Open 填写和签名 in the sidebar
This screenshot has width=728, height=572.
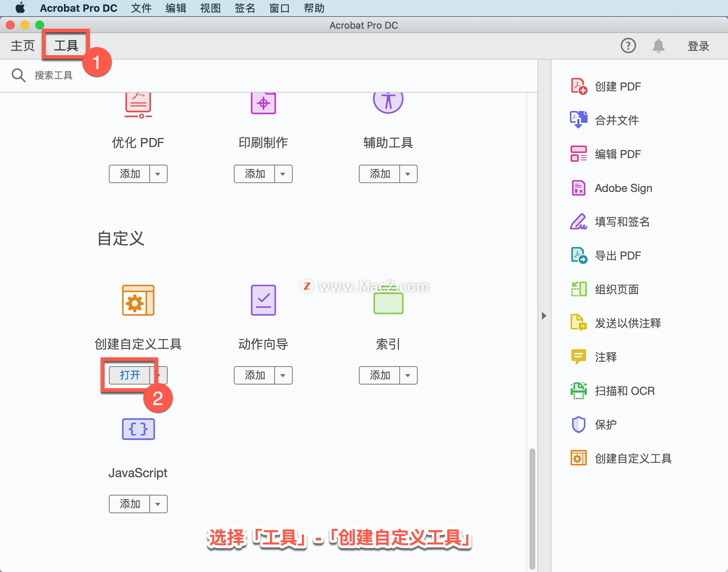point(610,222)
